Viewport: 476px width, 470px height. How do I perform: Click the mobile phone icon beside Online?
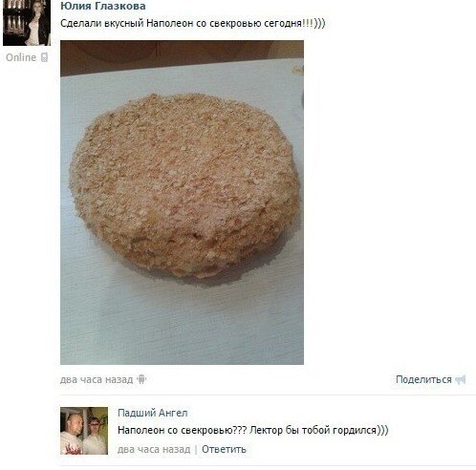point(44,57)
